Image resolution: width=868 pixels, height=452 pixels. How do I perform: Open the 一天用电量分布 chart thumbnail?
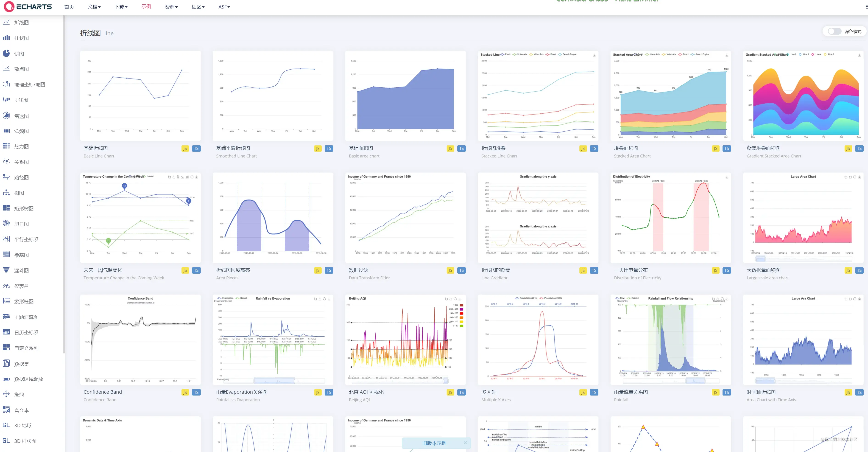coord(670,218)
